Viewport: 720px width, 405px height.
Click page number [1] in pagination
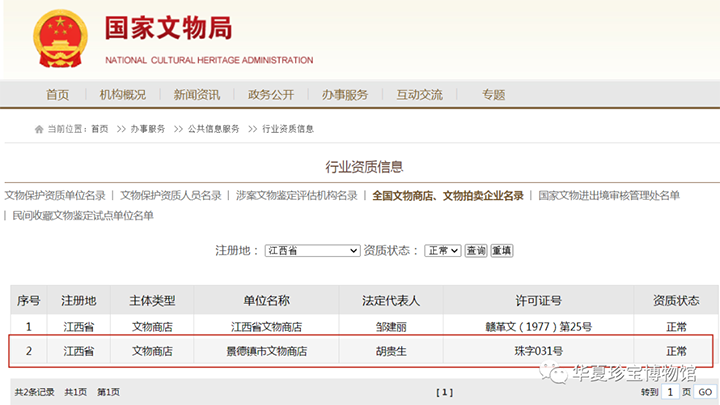click(444, 392)
